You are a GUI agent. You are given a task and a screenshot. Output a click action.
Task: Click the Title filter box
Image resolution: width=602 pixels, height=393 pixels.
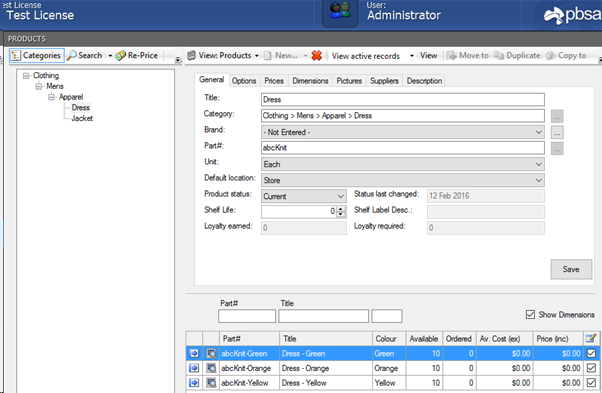[x=323, y=316]
